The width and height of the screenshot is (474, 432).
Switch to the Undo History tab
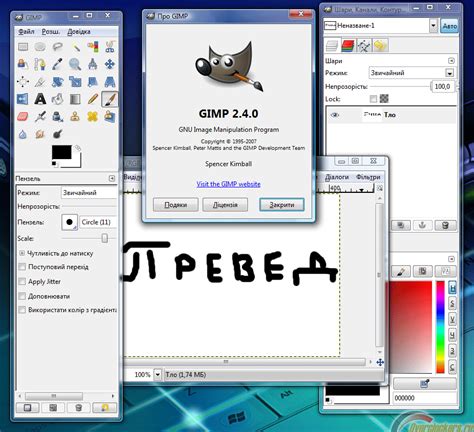click(x=380, y=45)
